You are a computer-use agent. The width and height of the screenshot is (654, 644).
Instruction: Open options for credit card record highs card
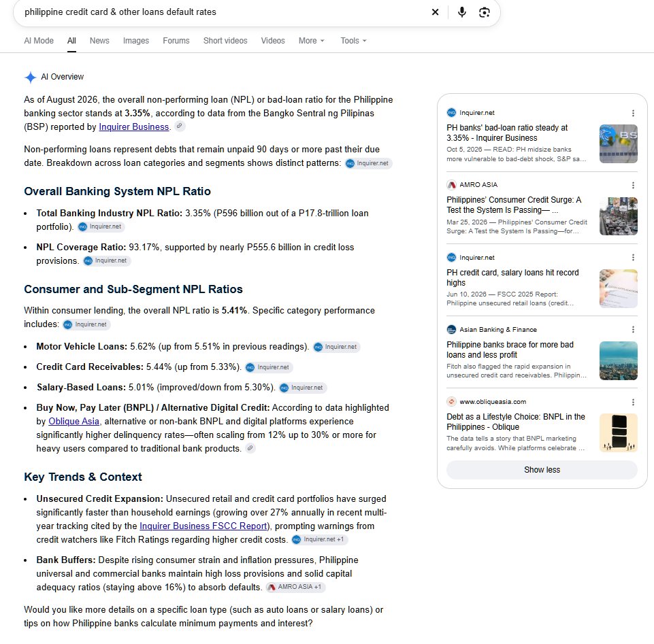[x=633, y=258]
